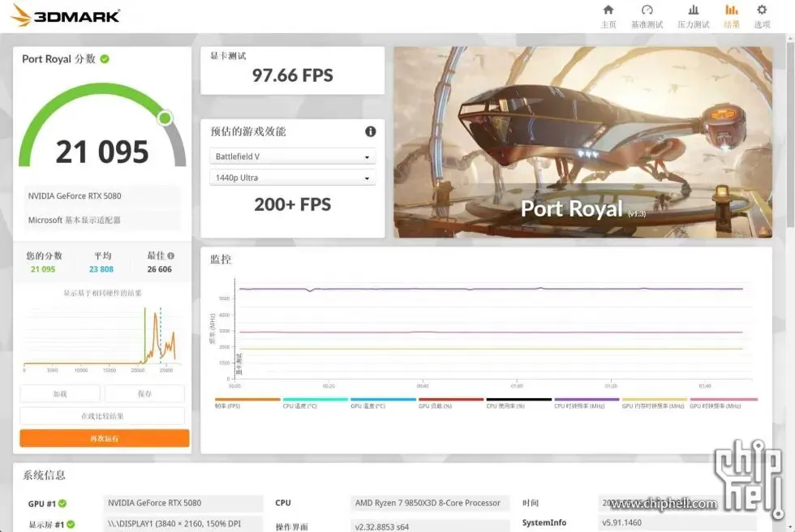Click the green check beside GPU #1

(x=62, y=503)
